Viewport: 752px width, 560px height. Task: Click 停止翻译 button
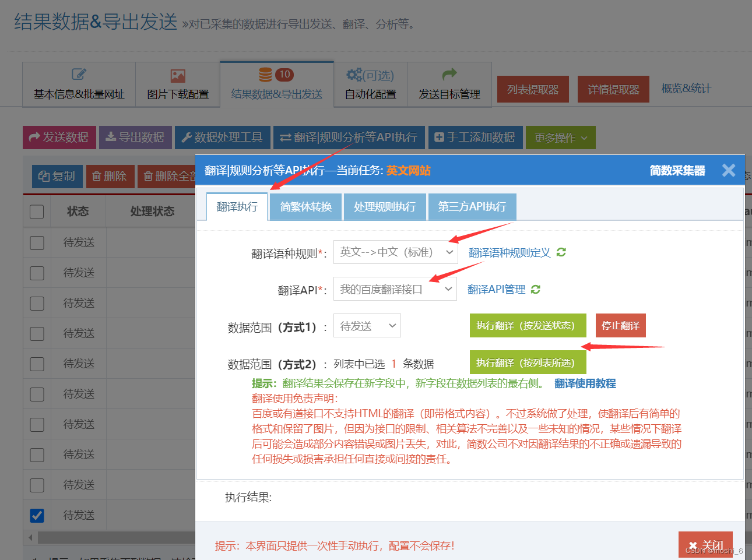click(620, 325)
